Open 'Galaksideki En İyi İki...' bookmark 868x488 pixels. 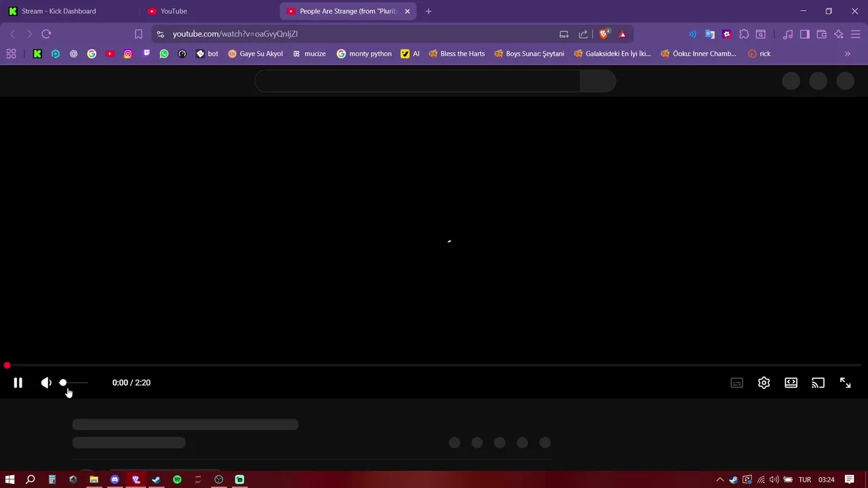pos(612,54)
